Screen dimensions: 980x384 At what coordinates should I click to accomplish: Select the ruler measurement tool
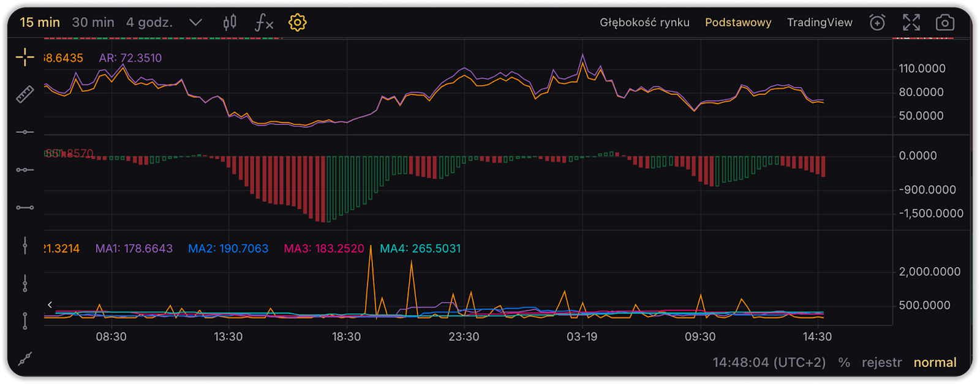25,94
